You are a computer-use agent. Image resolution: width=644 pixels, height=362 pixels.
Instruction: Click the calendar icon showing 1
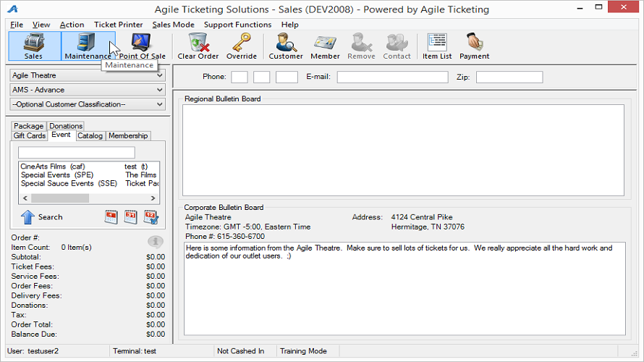pyautogui.click(x=111, y=216)
